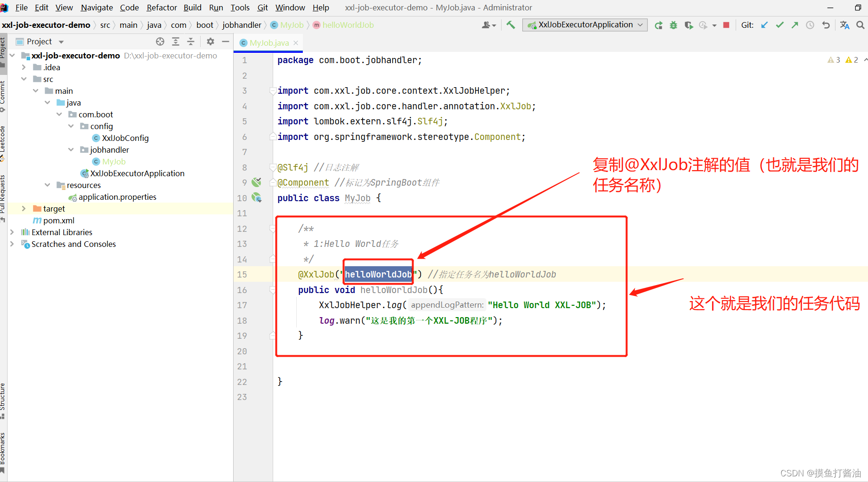The image size is (868, 482).
Task: Click the Git Commit checkmark icon
Action: click(780, 25)
